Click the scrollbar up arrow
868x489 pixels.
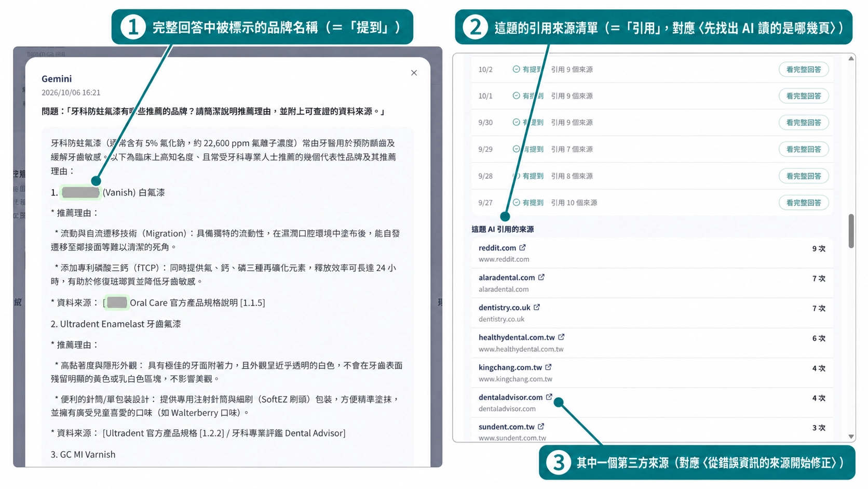[851, 59]
